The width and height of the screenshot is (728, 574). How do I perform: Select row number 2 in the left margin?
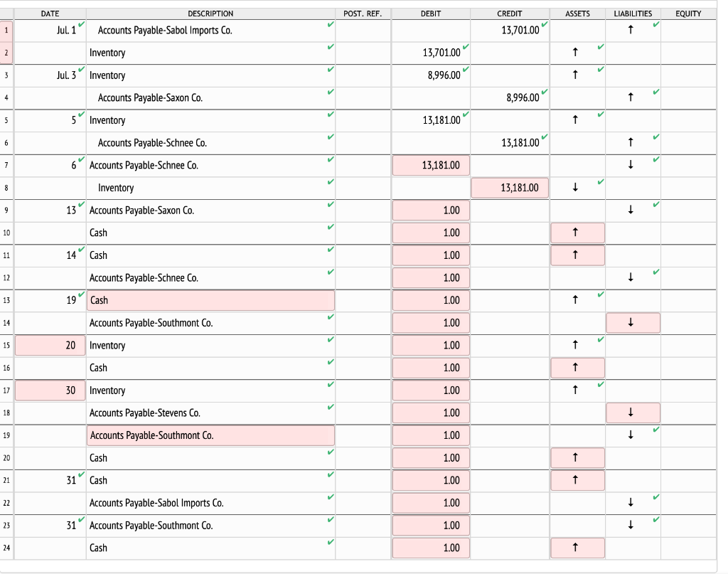pyautogui.click(x=6, y=53)
